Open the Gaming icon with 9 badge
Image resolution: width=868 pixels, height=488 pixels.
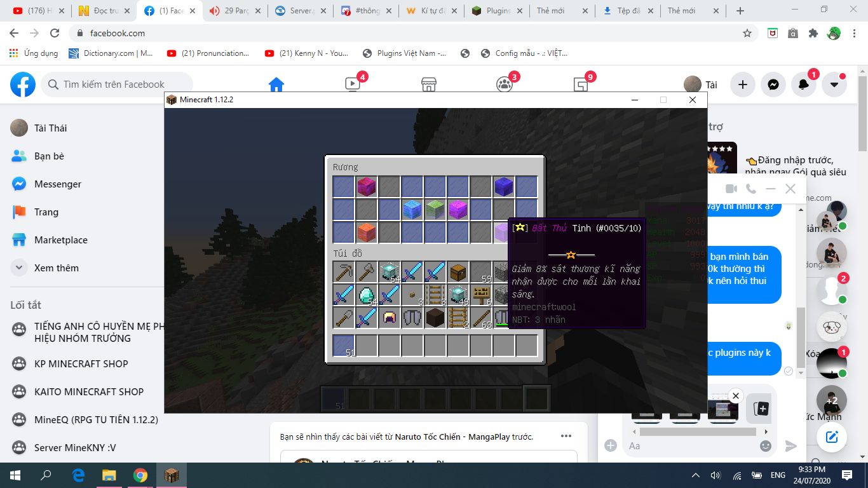(581, 85)
